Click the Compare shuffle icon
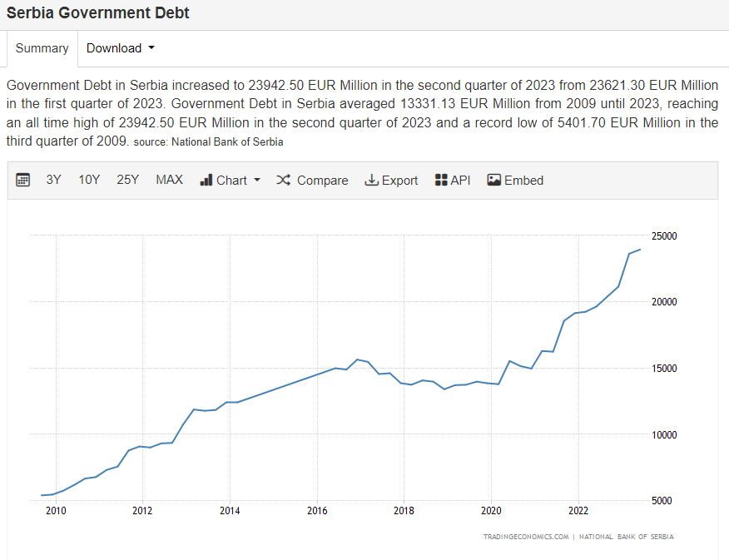729x560 pixels. pyautogui.click(x=283, y=181)
